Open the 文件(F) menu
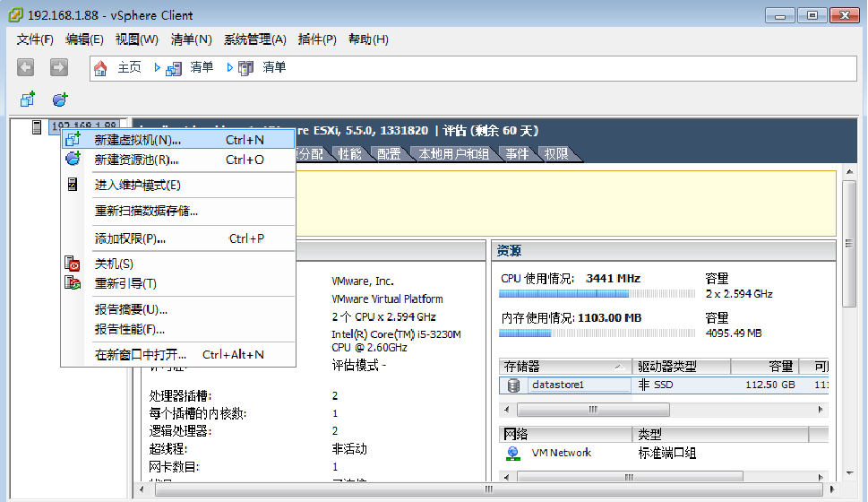This screenshot has height=502, width=868. [35, 39]
